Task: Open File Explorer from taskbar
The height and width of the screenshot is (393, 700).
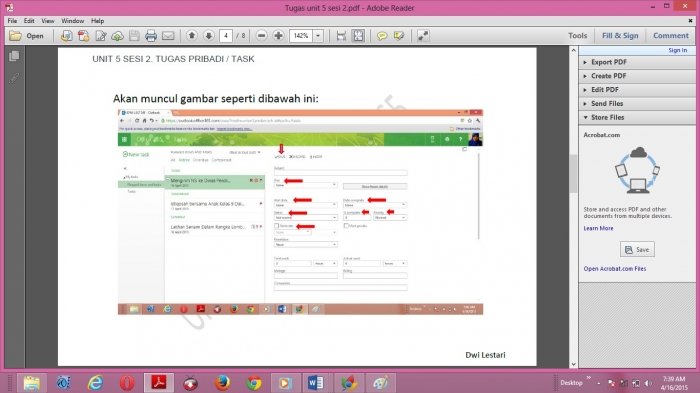Action: 32,383
